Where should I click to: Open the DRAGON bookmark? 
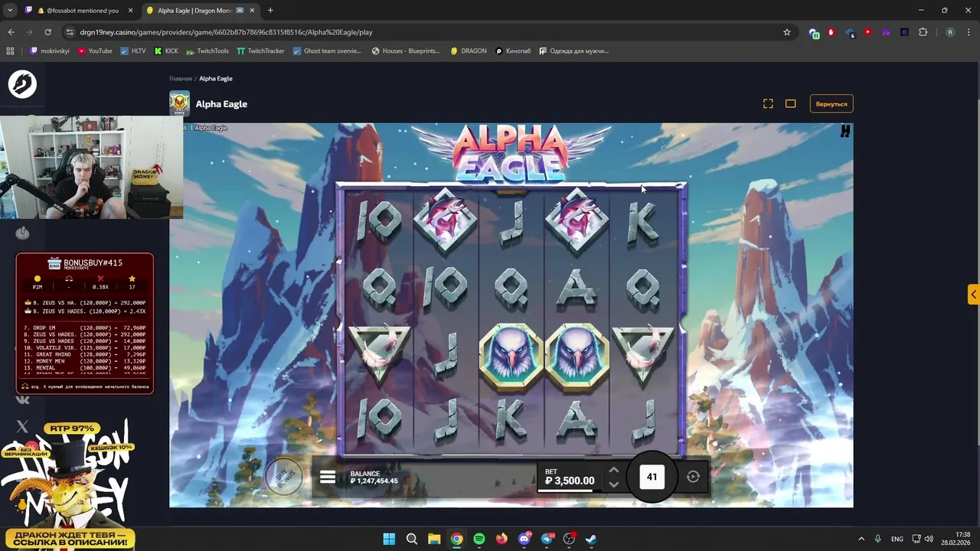click(469, 51)
